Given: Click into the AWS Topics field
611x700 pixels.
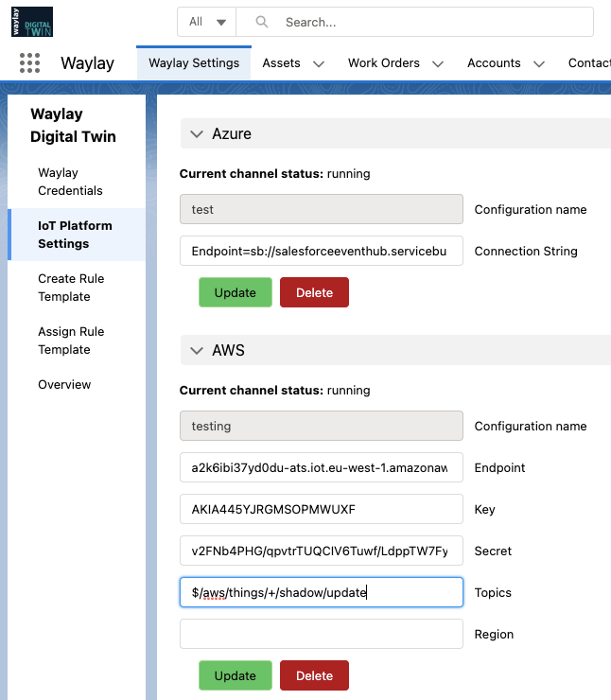Looking at the screenshot, I should click(322, 592).
